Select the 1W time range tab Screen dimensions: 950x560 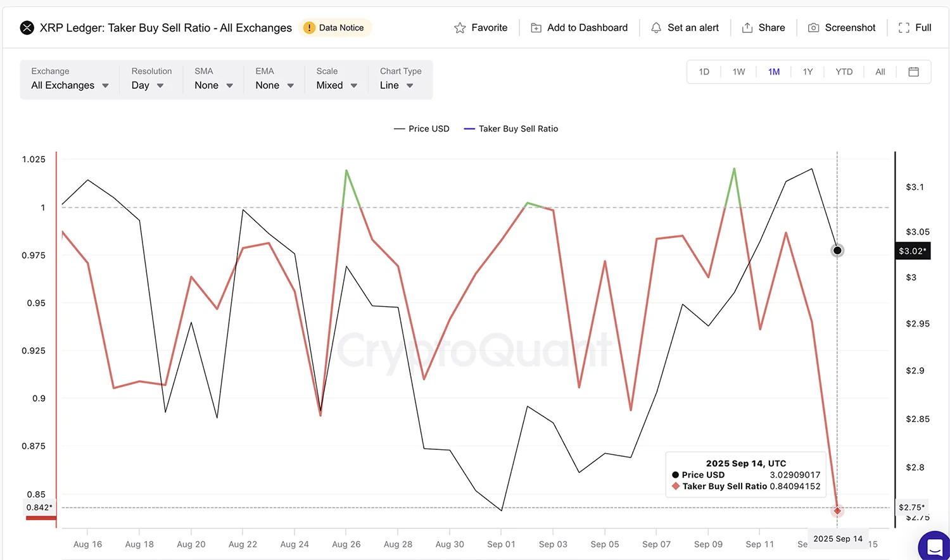pos(738,72)
